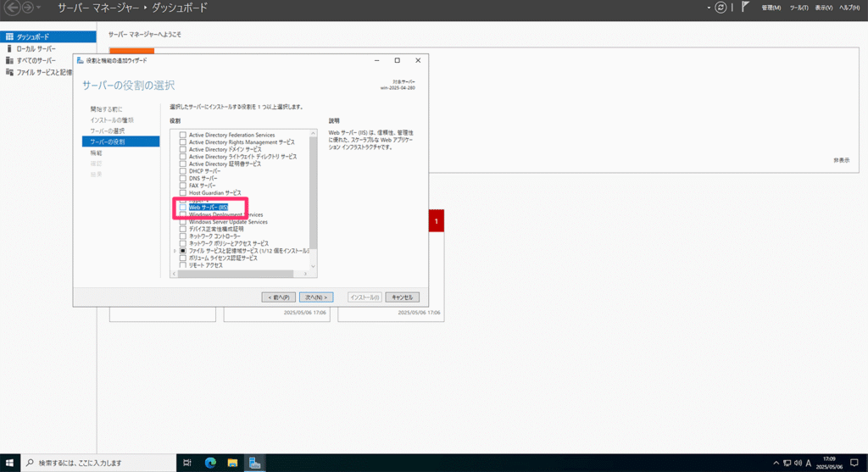
Task: Expand the ファイル サービスと記憶域サービス tree node
Action: [174, 251]
